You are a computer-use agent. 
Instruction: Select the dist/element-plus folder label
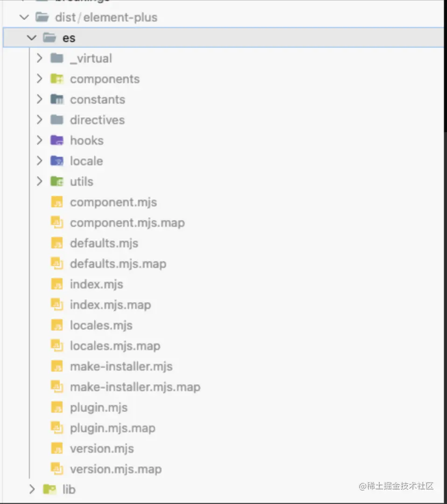(106, 17)
